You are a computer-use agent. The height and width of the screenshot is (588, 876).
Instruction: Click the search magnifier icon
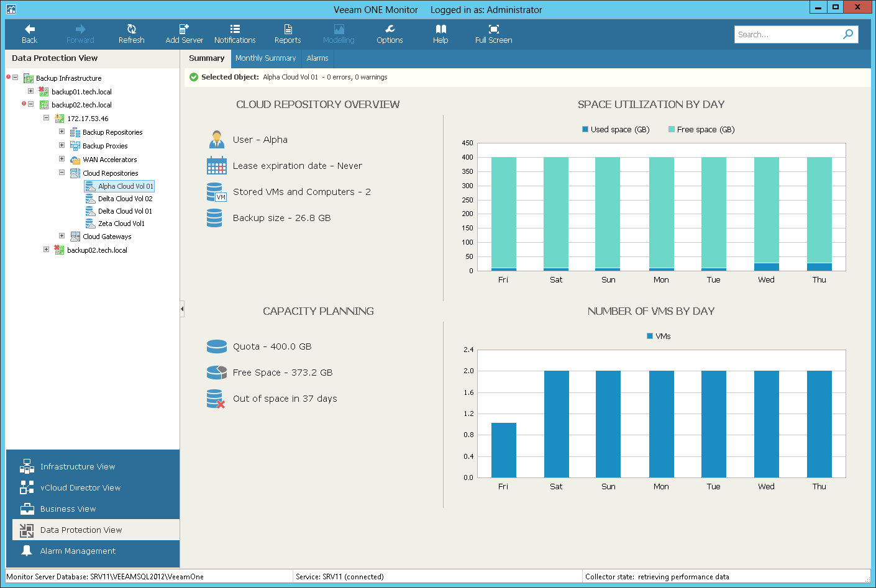(x=848, y=34)
